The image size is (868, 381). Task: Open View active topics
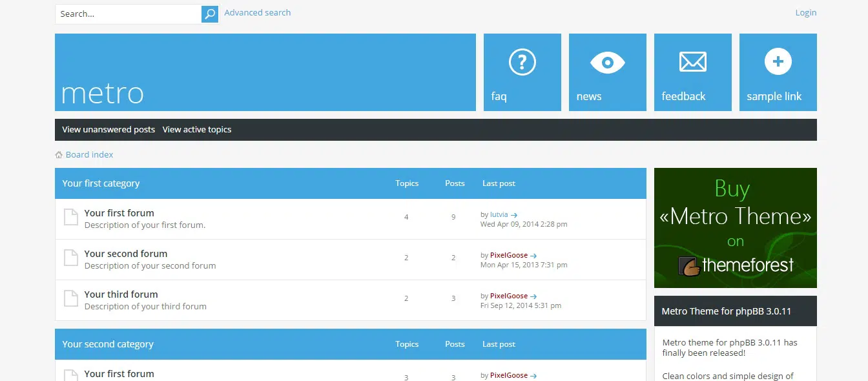(x=197, y=130)
